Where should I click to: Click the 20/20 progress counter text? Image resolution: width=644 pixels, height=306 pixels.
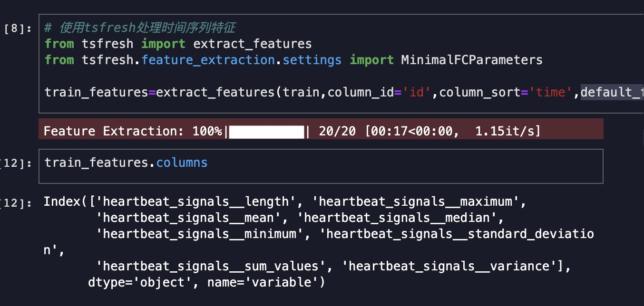click(337, 131)
